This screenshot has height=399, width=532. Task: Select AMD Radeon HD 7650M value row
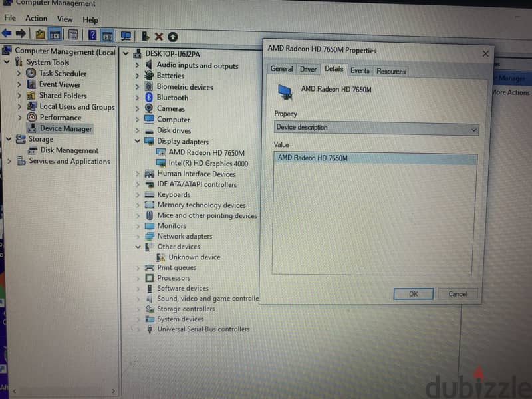tap(375, 158)
